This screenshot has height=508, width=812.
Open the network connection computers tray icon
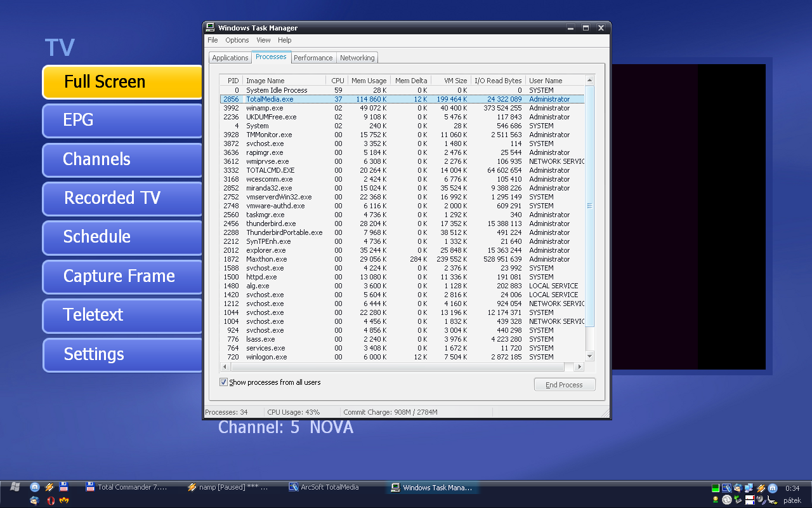pos(749,488)
